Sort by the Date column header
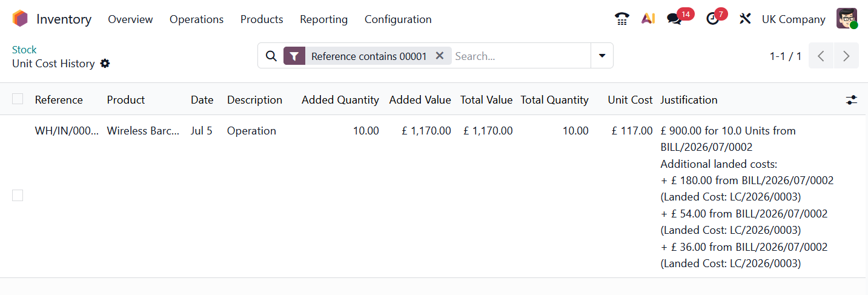The height and width of the screenshot is (295, 868). click(x=202, y=100)
